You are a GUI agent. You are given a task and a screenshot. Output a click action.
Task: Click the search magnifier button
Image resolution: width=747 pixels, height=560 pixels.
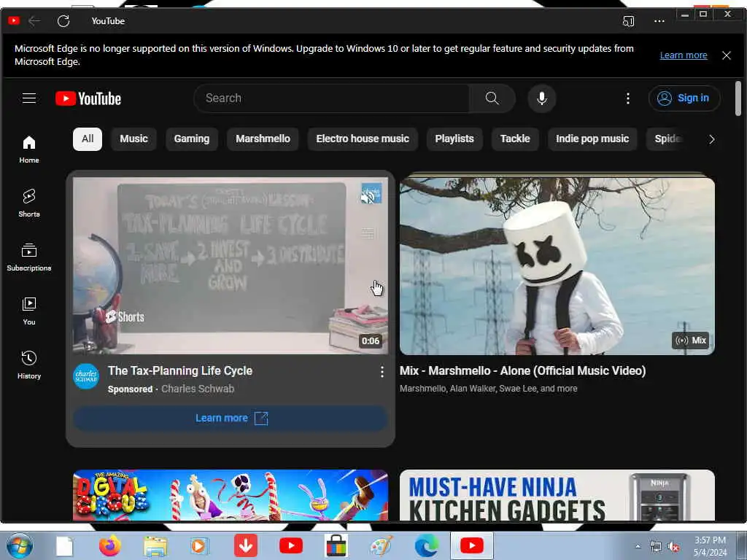(492, 98)
